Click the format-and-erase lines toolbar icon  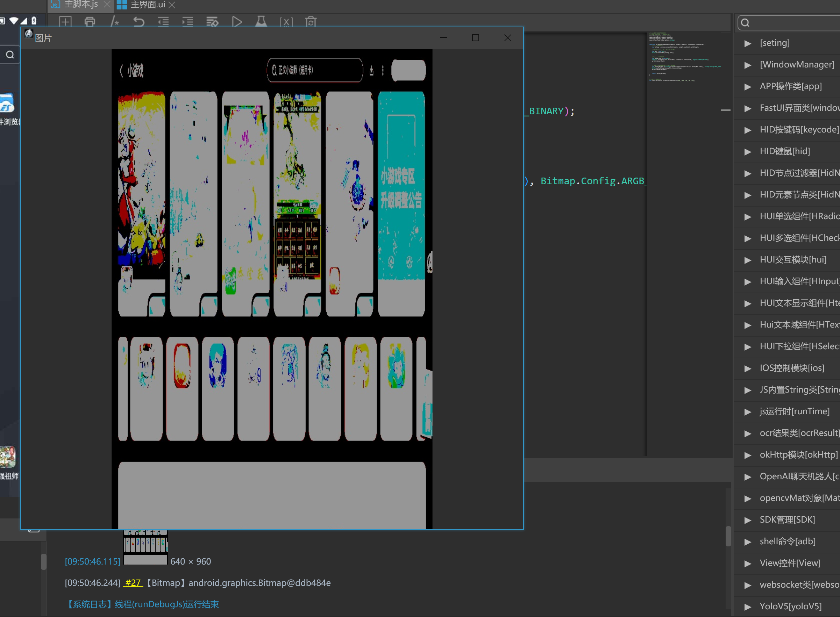click(x=212, y=22)
